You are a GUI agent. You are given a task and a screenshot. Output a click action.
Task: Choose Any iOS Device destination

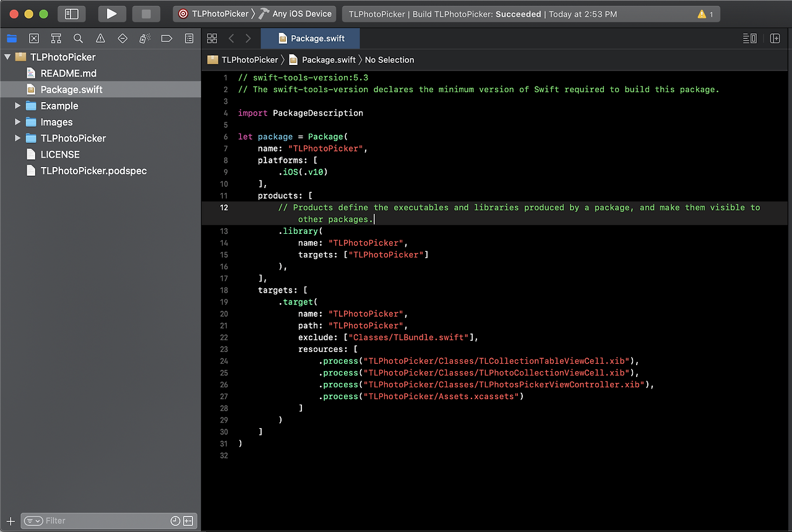tap(302, 14)
